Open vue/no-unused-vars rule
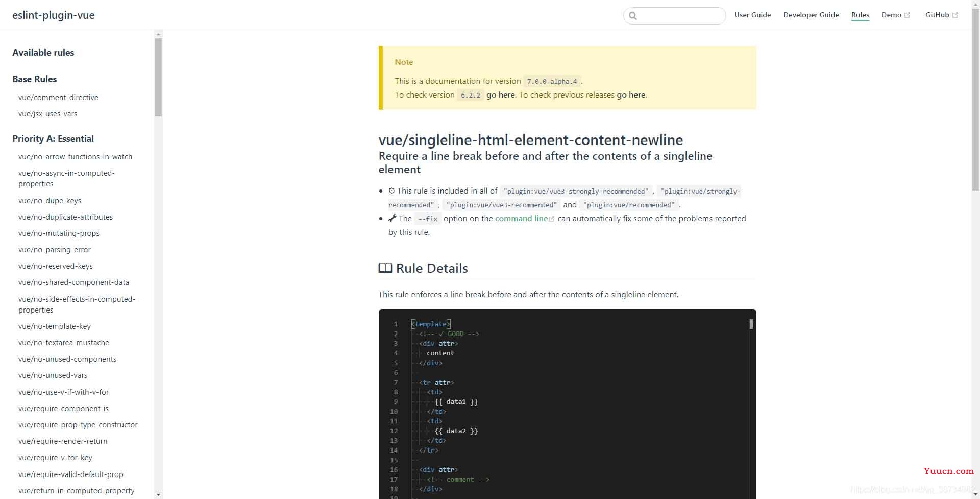 pyautogui.click(x=53, y=375)
